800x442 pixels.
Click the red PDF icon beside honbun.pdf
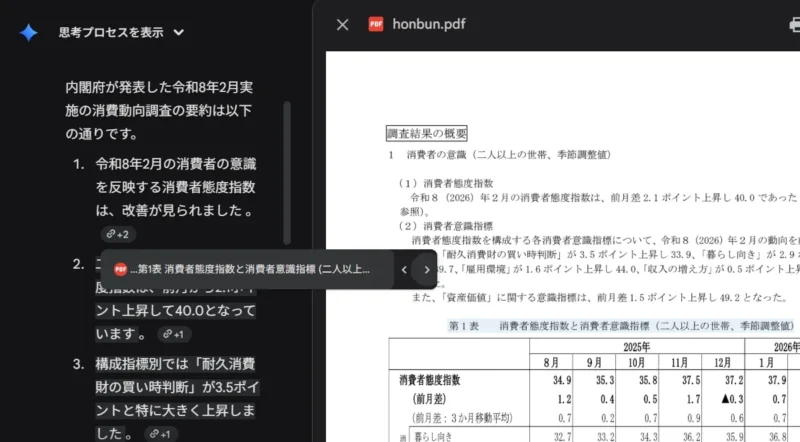click(376, 24)
